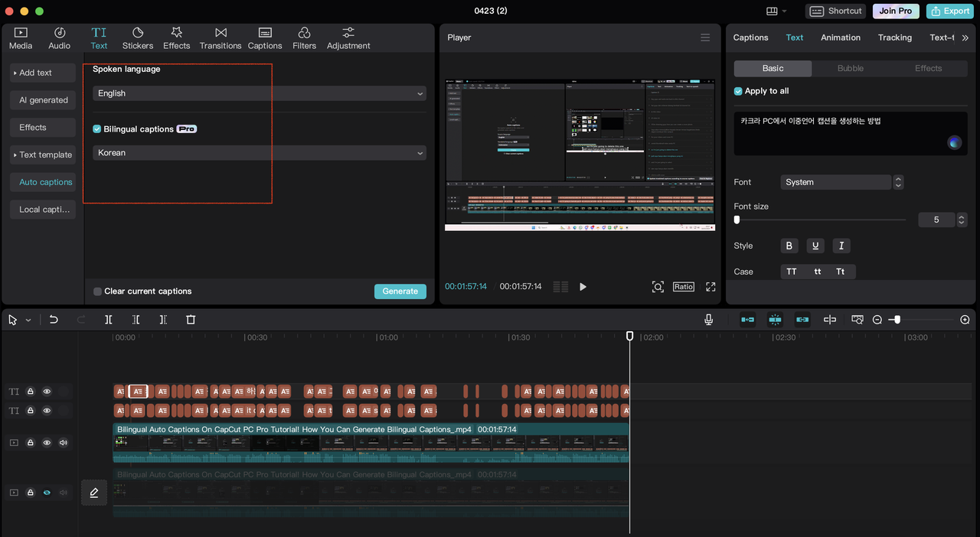Select AI generated in sidebar
This screenshot has height=537, width=980.
coord(43,100)
